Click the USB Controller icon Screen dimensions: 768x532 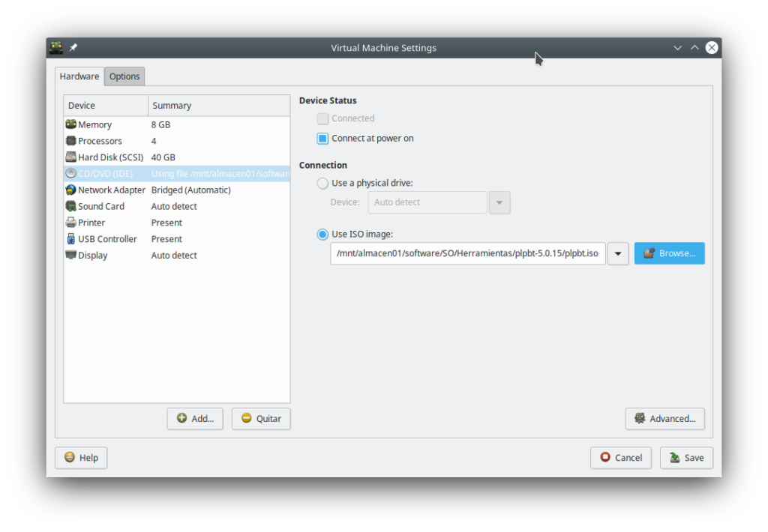click(x=71, y=238)
